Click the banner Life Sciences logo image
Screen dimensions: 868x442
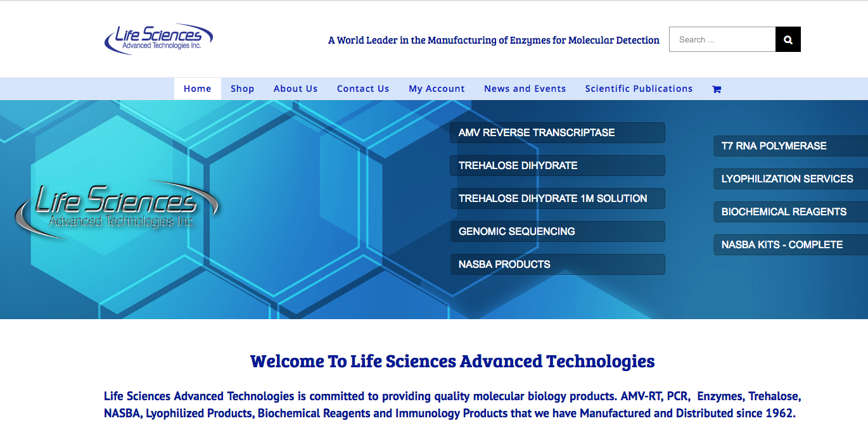(117, 210)
